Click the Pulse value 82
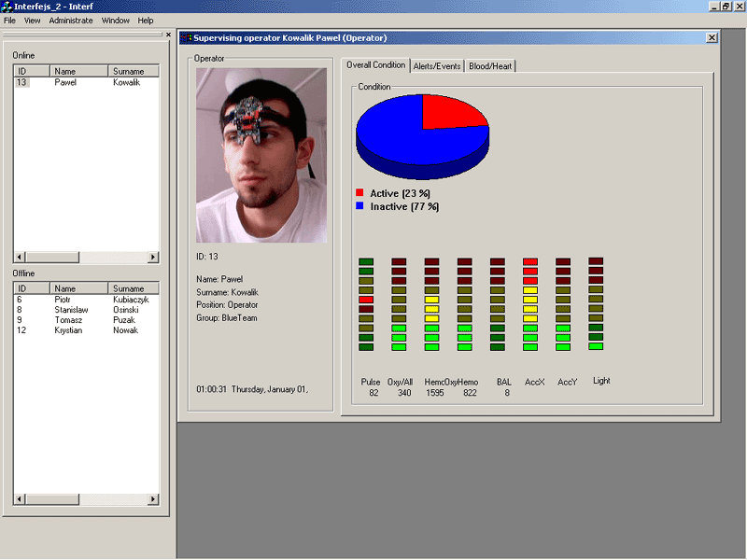The image size is (747, 560). 374,393
